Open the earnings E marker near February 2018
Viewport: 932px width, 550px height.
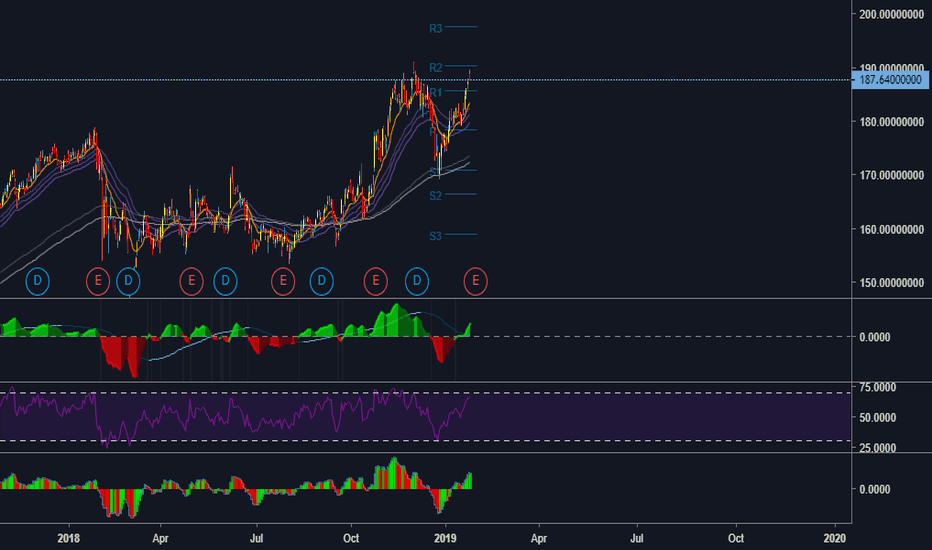(x=98, y=281)
